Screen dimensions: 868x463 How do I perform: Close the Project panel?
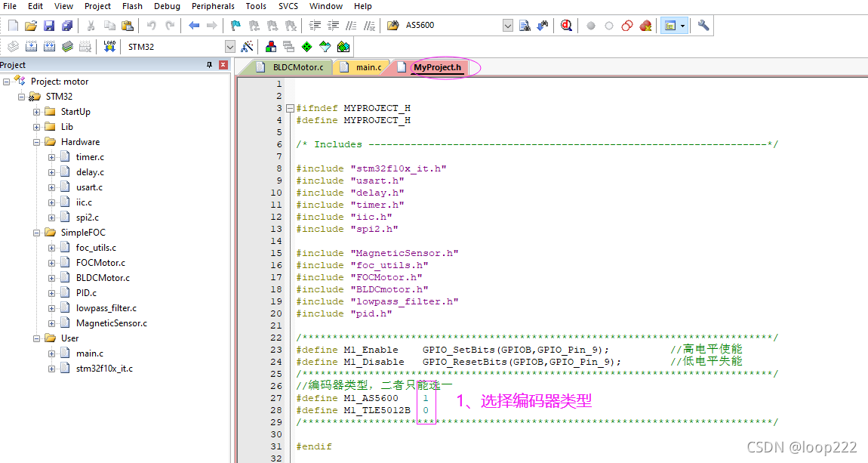coord(223,65)
